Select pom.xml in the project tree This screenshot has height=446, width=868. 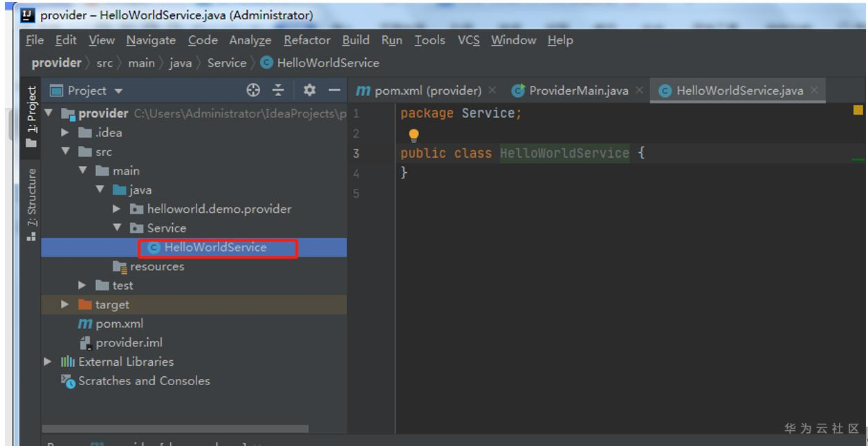[x=120, y=324]
